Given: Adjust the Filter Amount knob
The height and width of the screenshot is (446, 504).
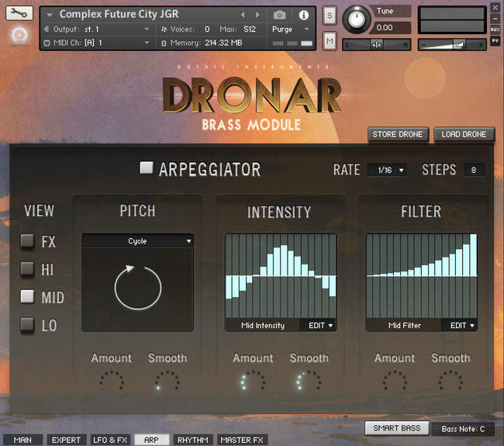Looking at the screenshot, I should click(x=395, y=382).
